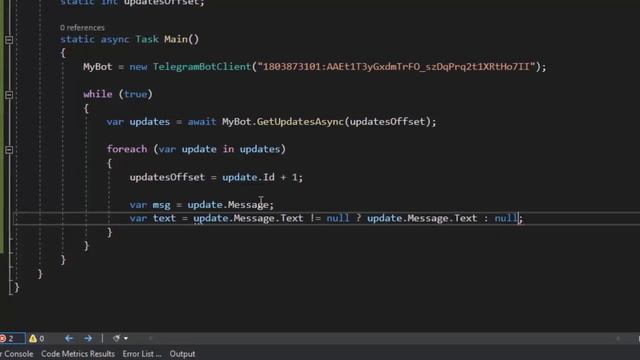
Task: Click the warnings indicator showing 0
Action: click(x=36, y=338)
